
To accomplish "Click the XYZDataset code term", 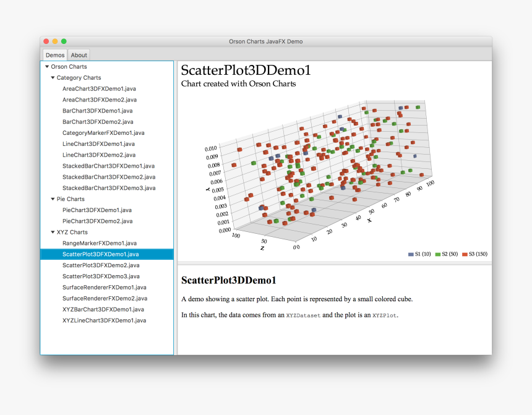I will point(303,315).
